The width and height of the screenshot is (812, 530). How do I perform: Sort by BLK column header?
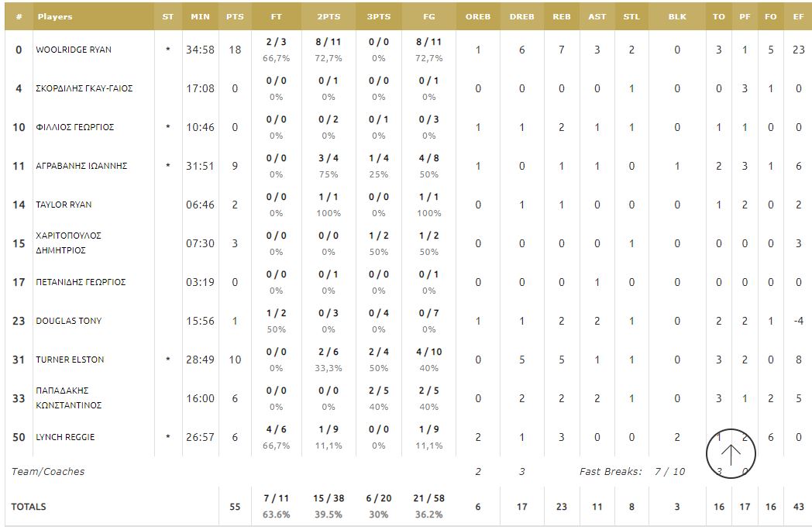677,16
